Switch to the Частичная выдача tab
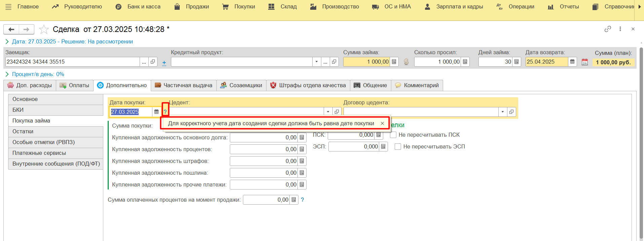Image resolution: width=644 pixels, height=241 pixels. (x=184, y=85)
